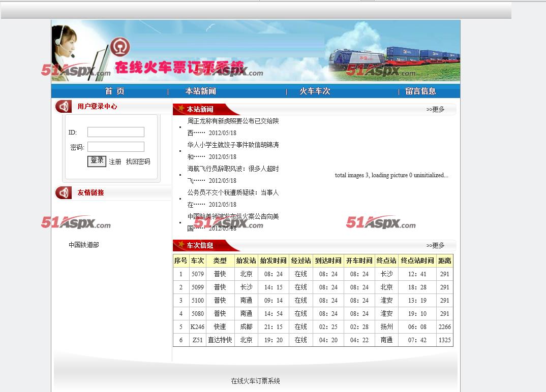Open 留言信息 in the navigation bar
Viewport: 546px width, 392px height.
(420, 91)
